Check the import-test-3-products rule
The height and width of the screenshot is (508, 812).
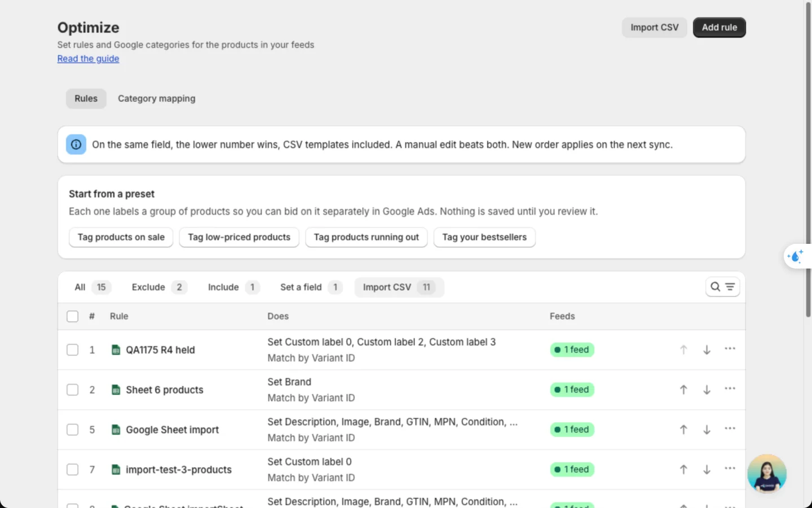tap(73, 470)
